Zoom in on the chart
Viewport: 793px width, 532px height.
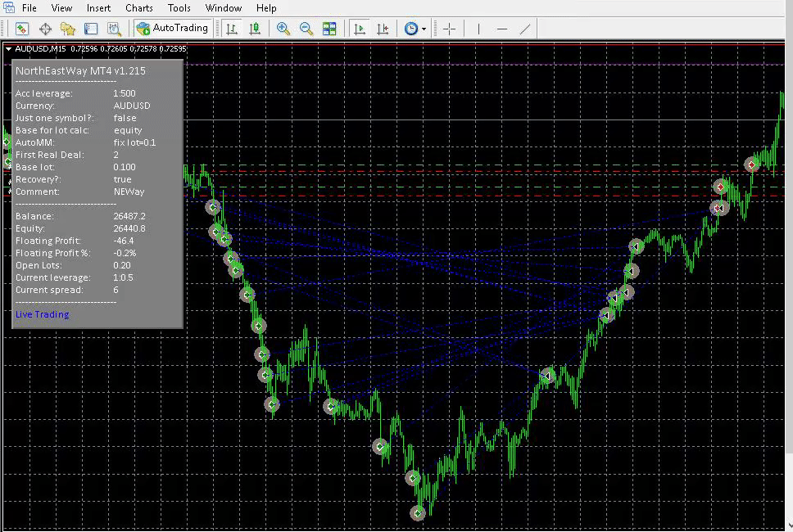[283, 29]
